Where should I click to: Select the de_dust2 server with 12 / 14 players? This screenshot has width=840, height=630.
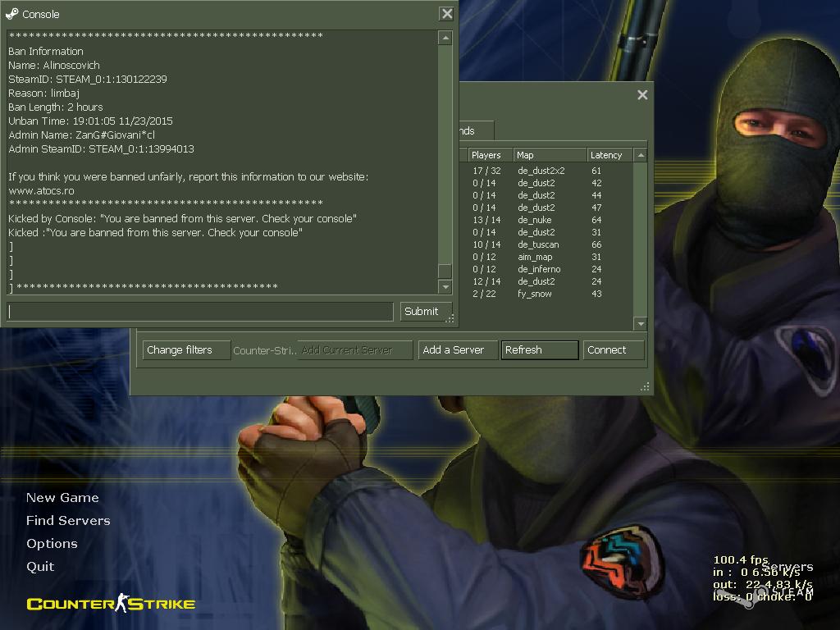546,282
